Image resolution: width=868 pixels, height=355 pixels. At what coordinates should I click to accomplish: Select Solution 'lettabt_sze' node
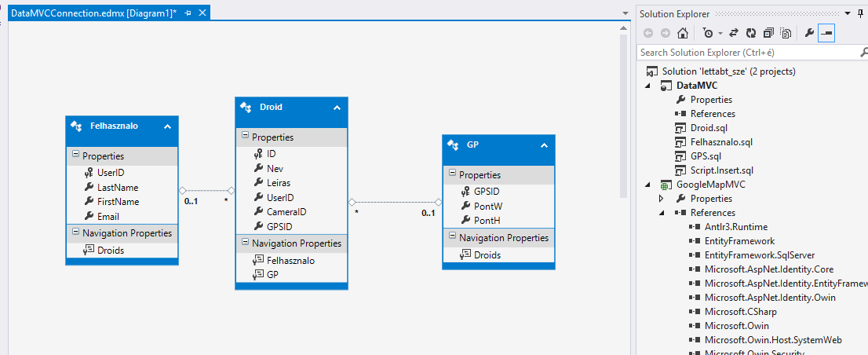pyautogui.click(x=728, y=71)
